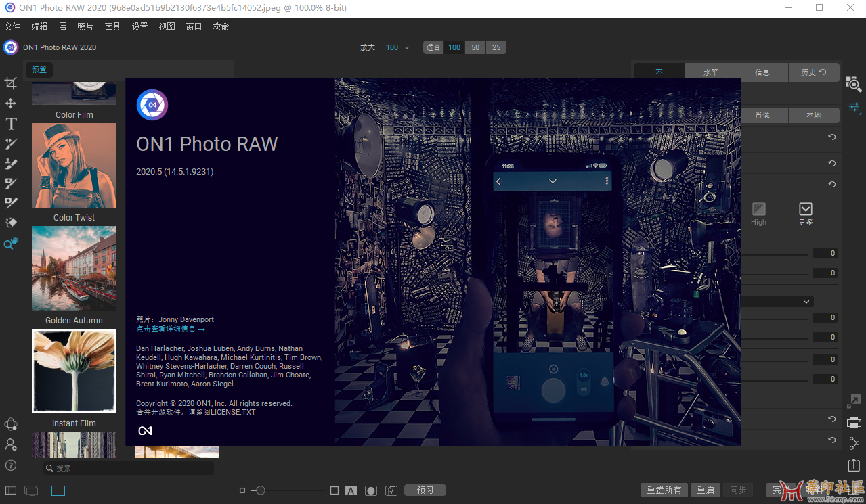The image size is (866, 504).
Task: Select the Move/Transform tool
Action: pyautogui.click(x=11, y=104)
